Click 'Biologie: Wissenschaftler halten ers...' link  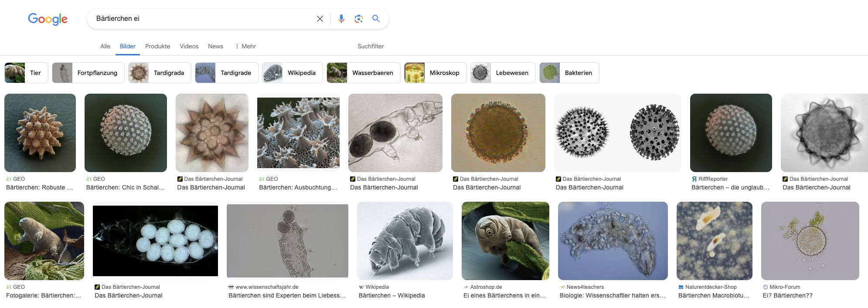pyautogui.click(x=613, y=295)
